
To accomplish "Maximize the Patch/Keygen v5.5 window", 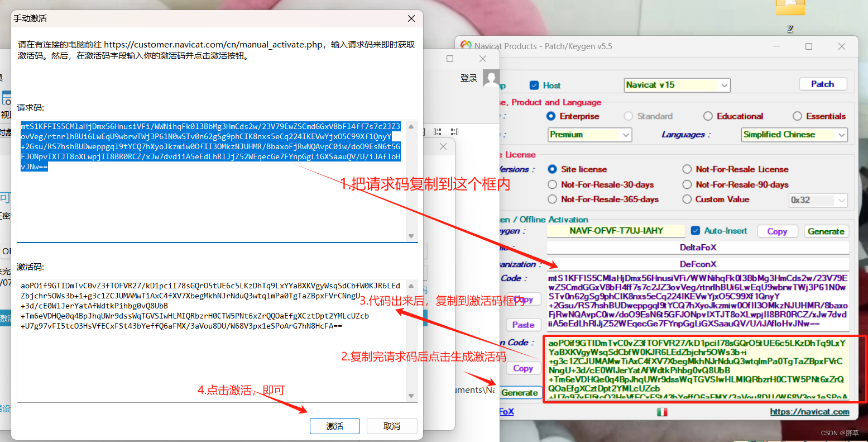I will (x=808, y=46).
